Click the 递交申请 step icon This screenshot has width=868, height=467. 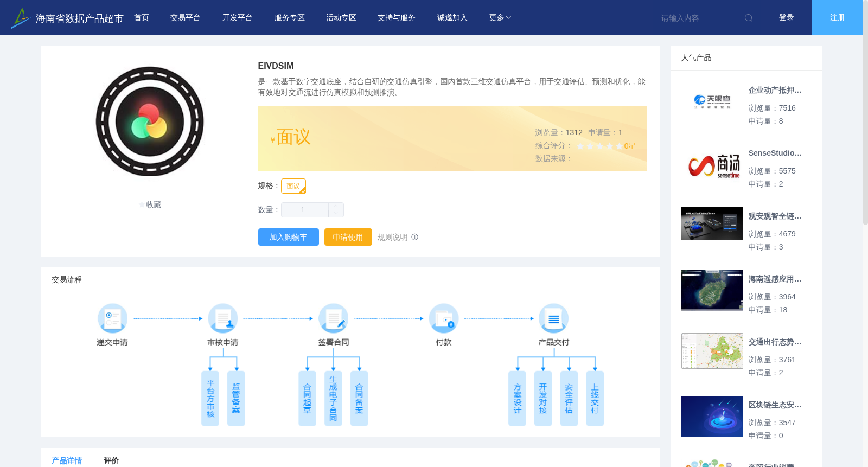pyautogui.click(x=112, y=318)
